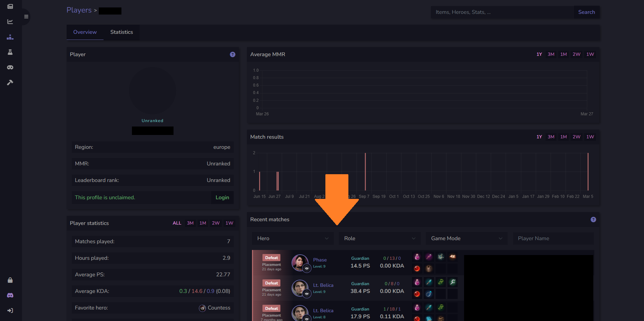Click the Player panel help question mark
The height and width of the screenshot is (321, 644).
point(232,54)
